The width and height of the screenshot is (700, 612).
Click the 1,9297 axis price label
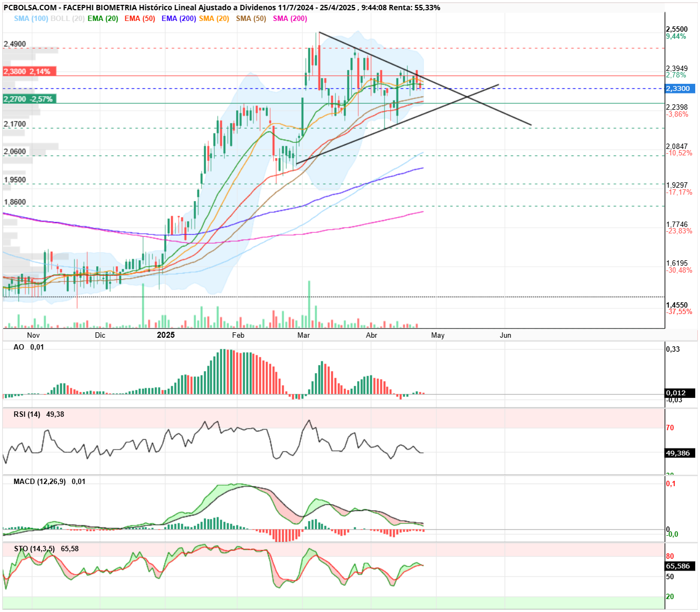click(x=677, y=185)
